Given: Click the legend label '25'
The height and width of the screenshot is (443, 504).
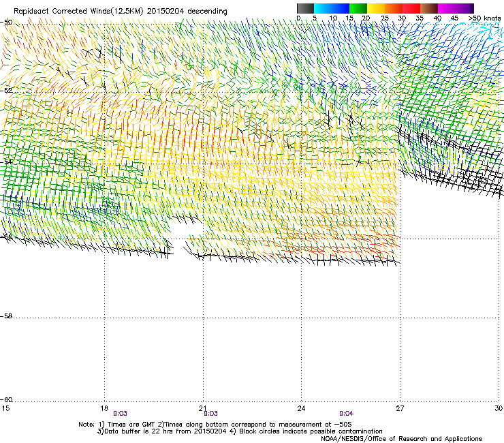Looking at the screenshot, I should [385, 18].
